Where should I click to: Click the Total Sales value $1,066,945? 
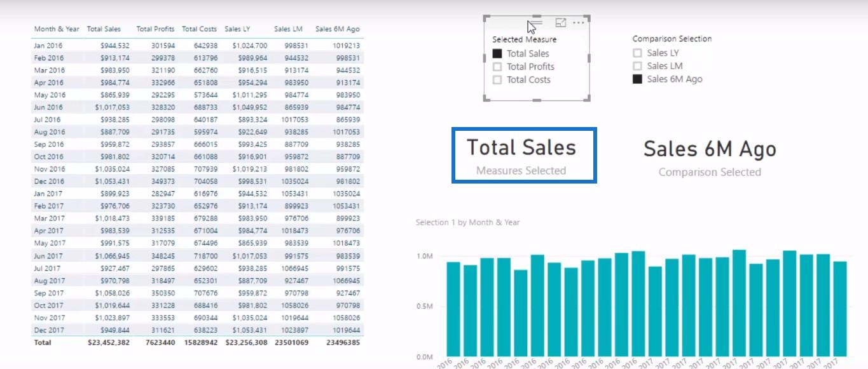click(x=113, y=255)
